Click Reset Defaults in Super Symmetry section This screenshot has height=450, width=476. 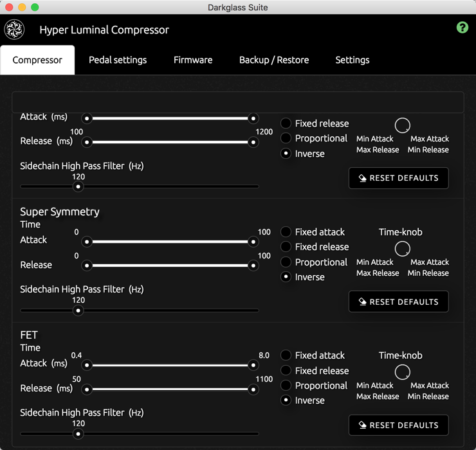(x=399, y=301)
